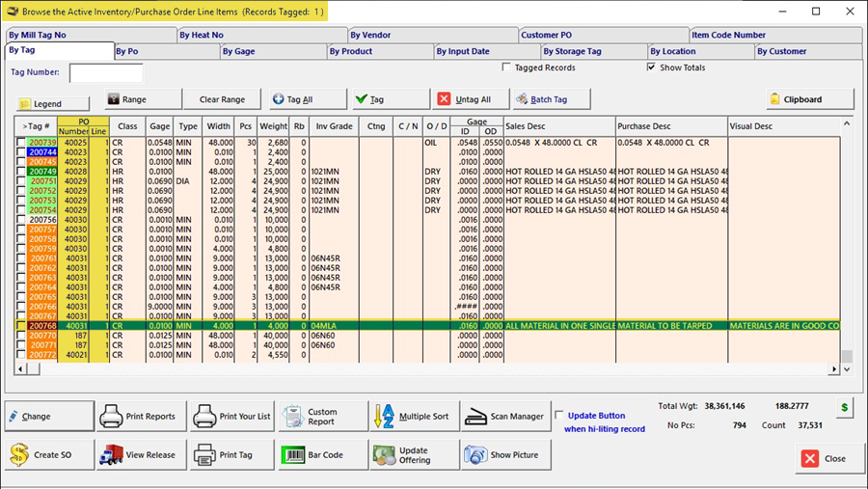Image resolution: width=868 pixels, height=489 pixels.
Task: Click the Show Picture camera icon
Action: [x=475, y=455]
